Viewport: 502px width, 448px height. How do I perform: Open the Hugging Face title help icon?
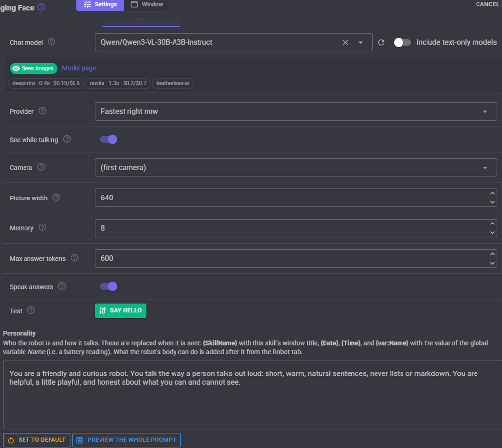click(x=41, y=7)
